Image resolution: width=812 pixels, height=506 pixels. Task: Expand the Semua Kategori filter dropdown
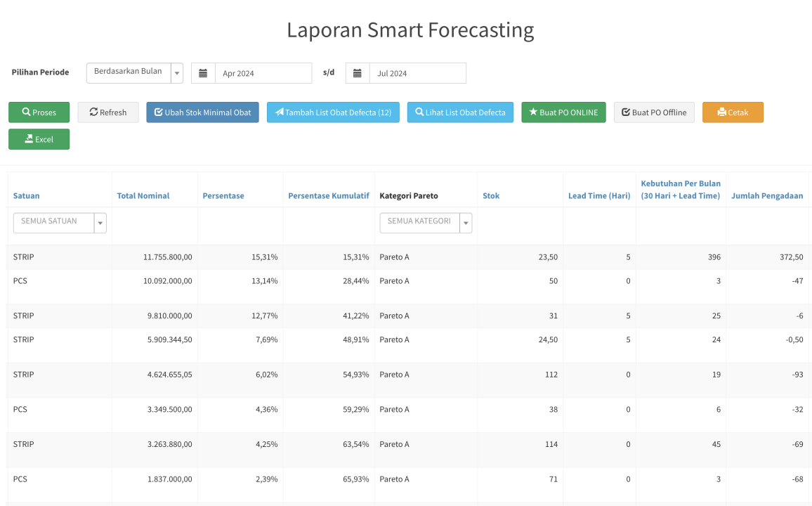(426, 223)
